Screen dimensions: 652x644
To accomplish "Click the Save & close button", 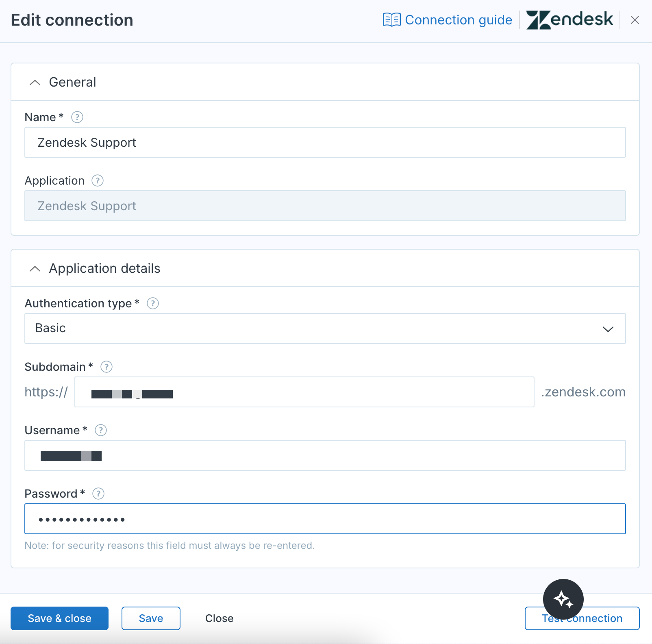I will [x=59, y=618].
